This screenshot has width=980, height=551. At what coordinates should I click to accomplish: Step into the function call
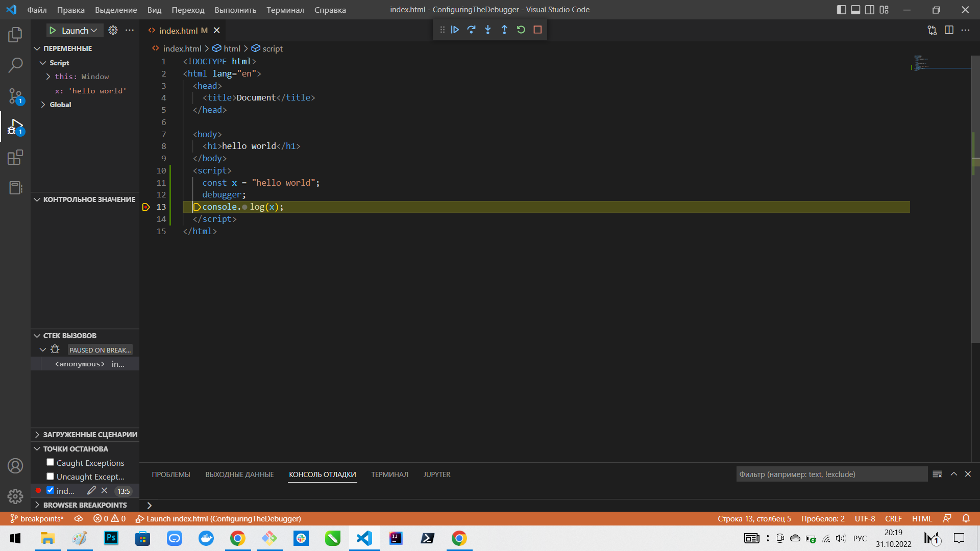click(x=487, y=30)
